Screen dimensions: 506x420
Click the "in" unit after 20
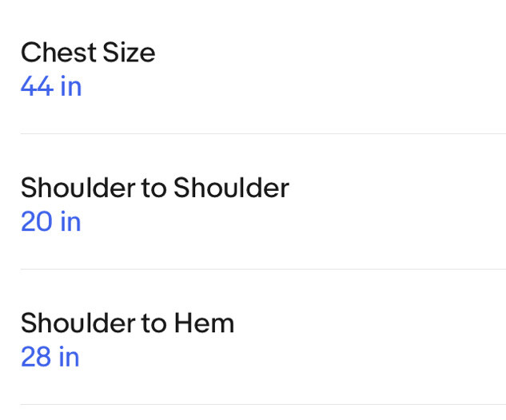(x=70, y=221)
